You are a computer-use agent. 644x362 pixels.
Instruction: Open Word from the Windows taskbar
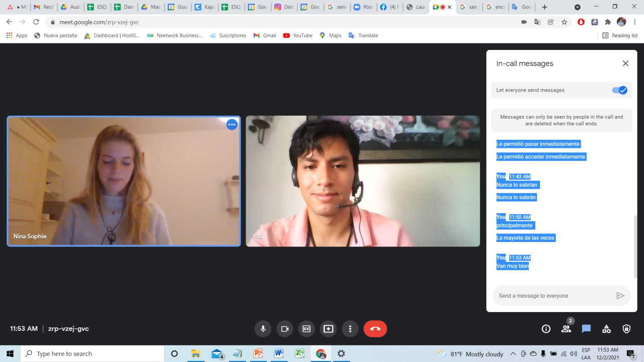point(279,353)
